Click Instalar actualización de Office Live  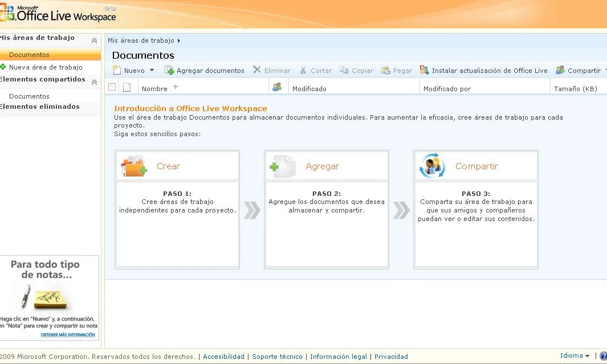point(484,71)
